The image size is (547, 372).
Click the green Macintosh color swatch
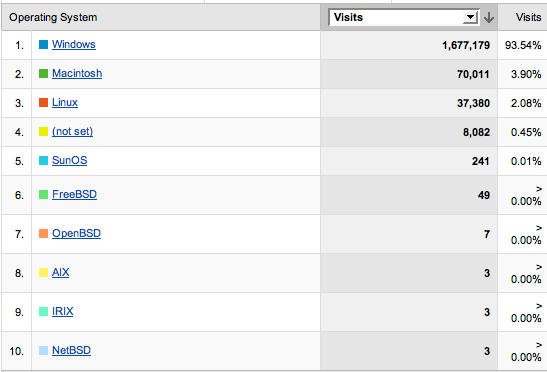pos(43,74)
